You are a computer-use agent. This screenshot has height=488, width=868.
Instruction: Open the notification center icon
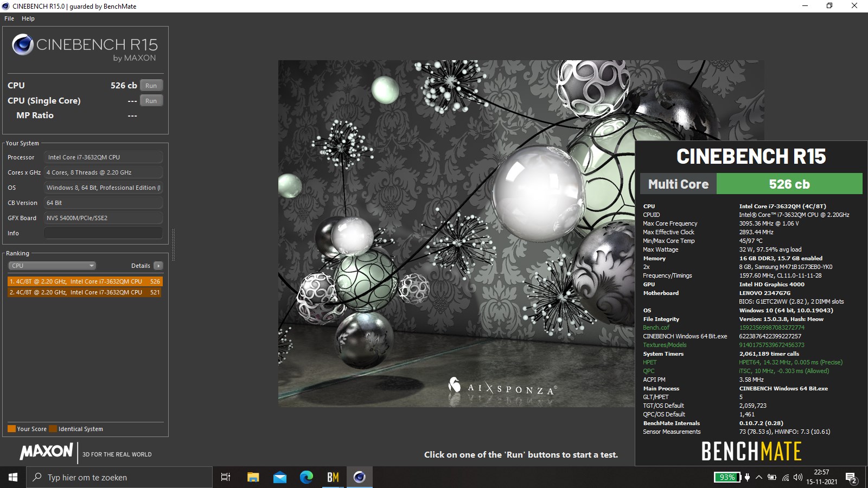click(851, 478)
